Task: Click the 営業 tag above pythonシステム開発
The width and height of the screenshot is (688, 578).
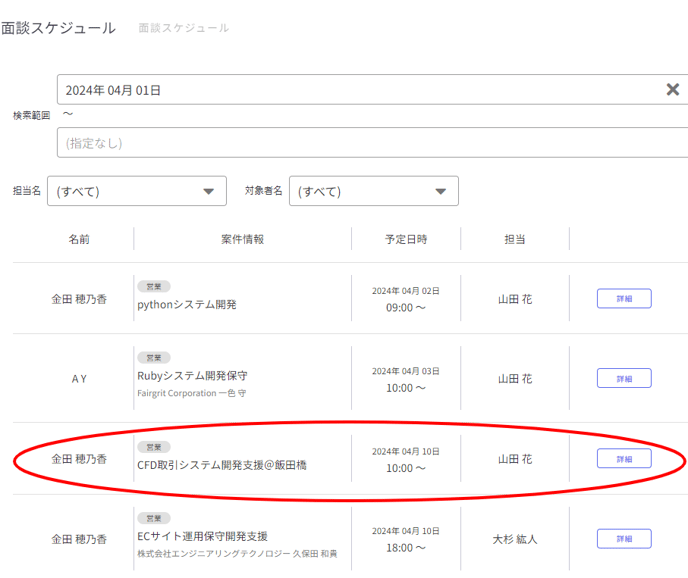Action: pos(153,286)
